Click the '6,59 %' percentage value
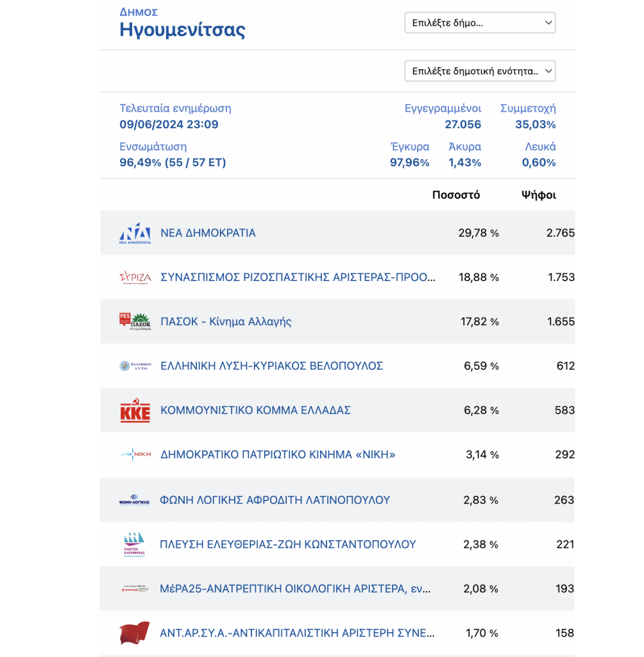 tap(481, 366)
